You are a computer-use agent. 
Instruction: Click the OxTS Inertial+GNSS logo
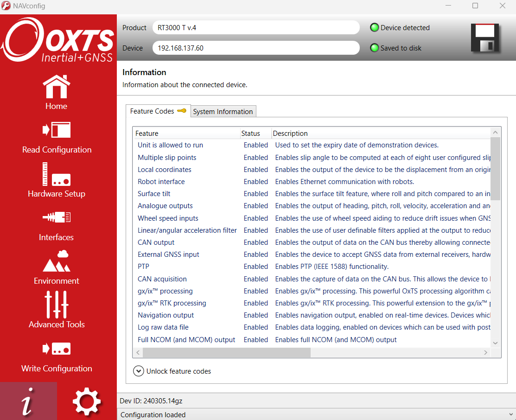[x=58, y=40]
